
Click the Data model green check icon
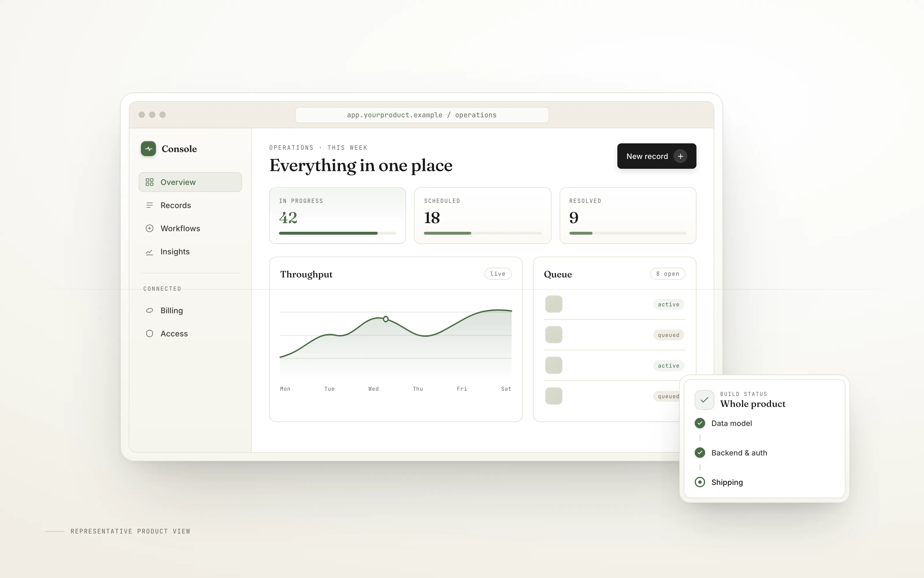tap(700, 423)
